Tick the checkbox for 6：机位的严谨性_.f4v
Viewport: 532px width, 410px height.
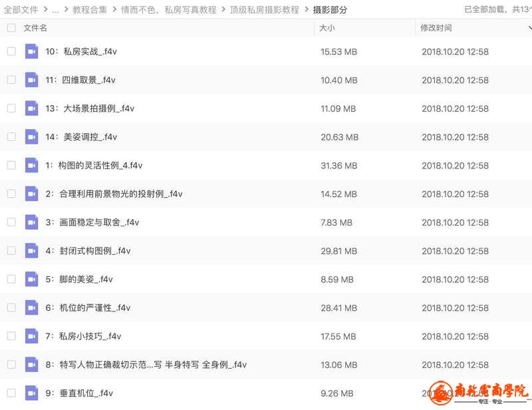point(11,307)
